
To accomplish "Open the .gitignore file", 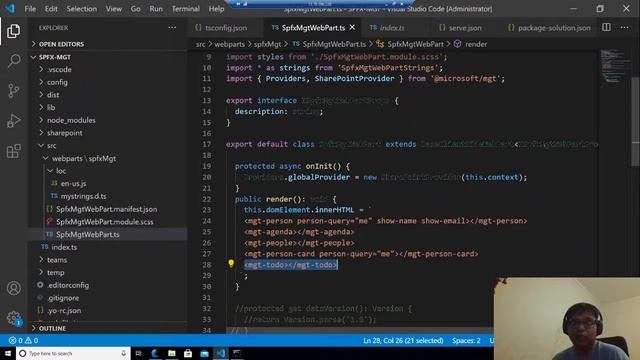I will click(x=63, y=298).
